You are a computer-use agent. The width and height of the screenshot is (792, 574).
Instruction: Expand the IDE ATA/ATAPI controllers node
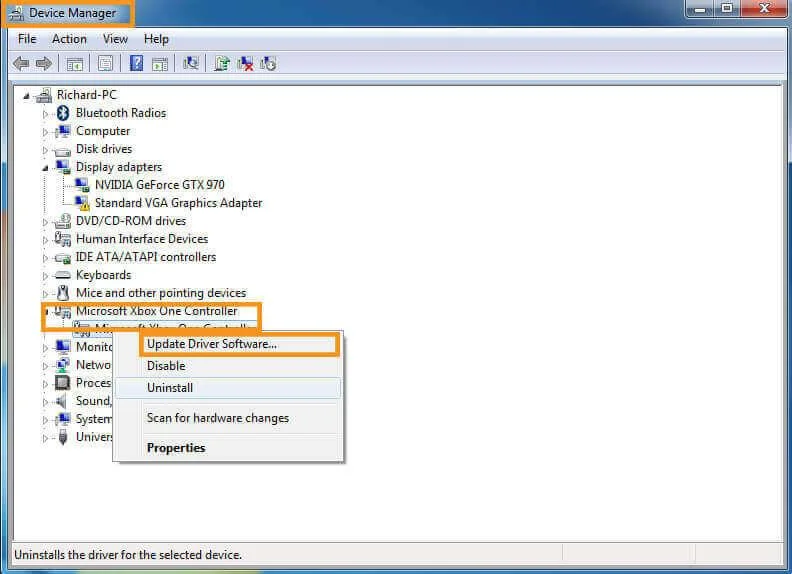point(45,258)
